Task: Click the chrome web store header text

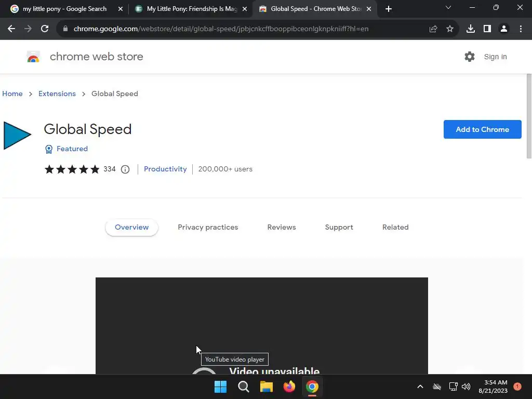Action: click(x=96, y=57)
